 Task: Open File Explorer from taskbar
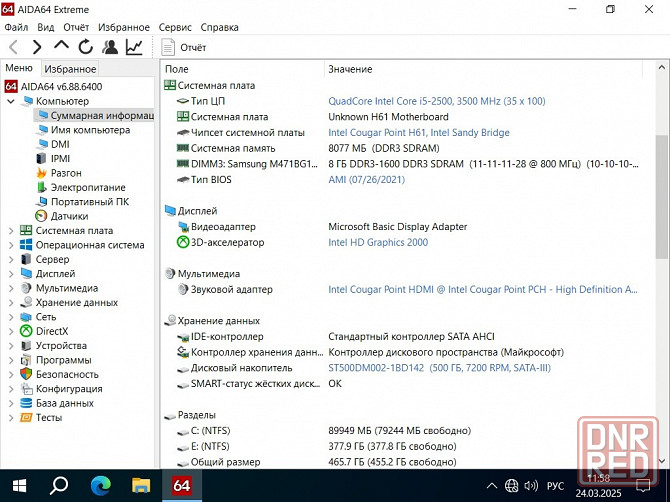[x=141, y=486]
